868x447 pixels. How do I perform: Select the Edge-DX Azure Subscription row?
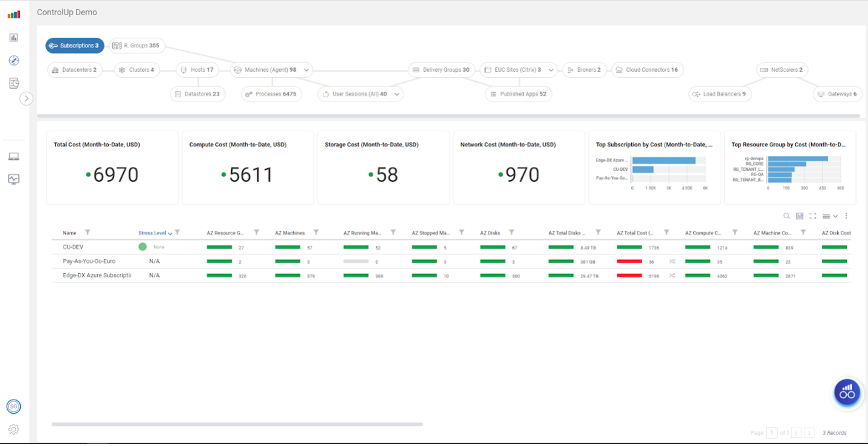(x=451, y=275)
